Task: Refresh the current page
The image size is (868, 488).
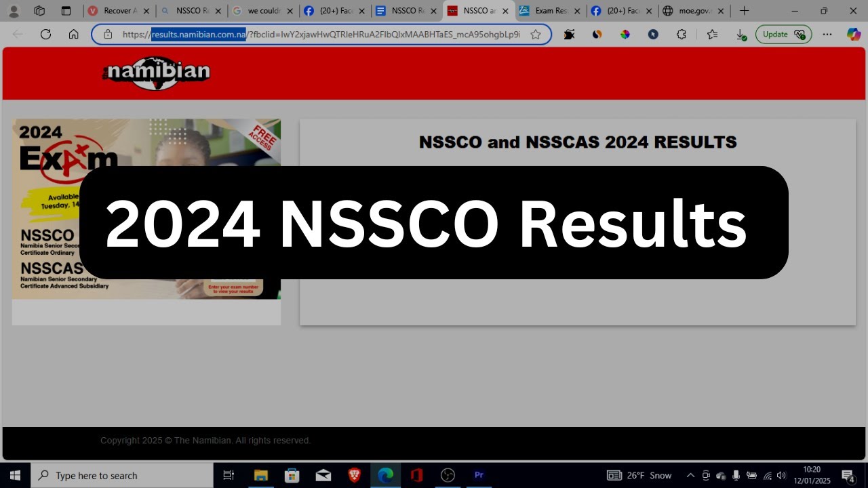Action: 45,34
